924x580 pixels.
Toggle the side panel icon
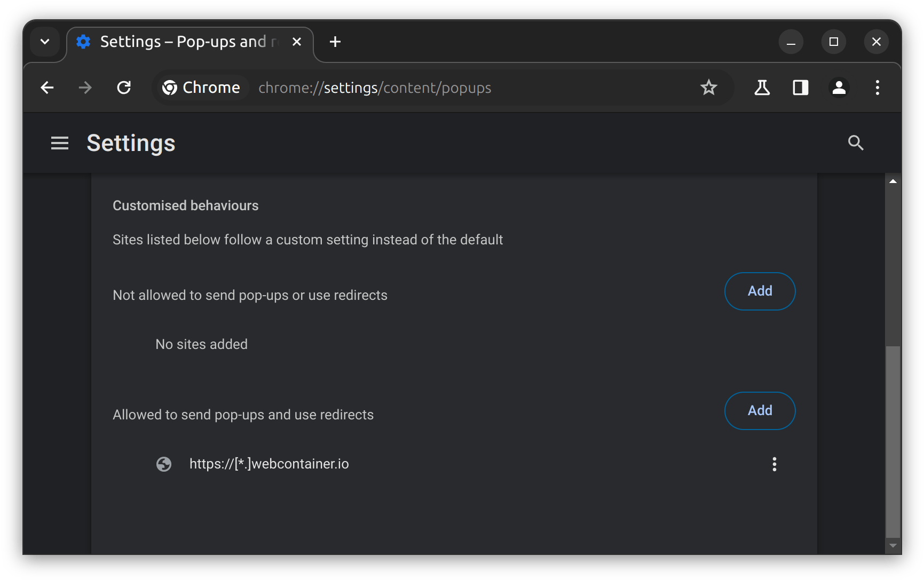click(800, 88)
